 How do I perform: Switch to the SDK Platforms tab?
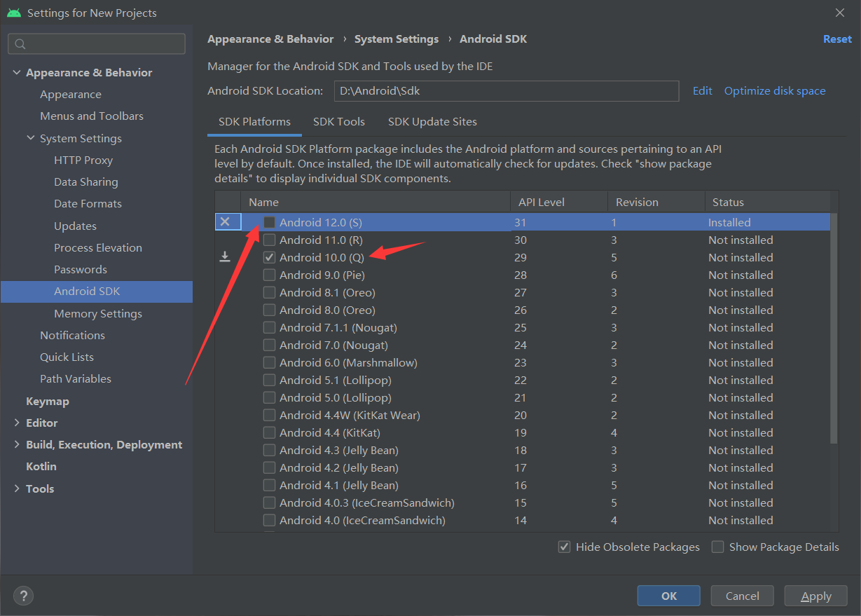point(254,121)
